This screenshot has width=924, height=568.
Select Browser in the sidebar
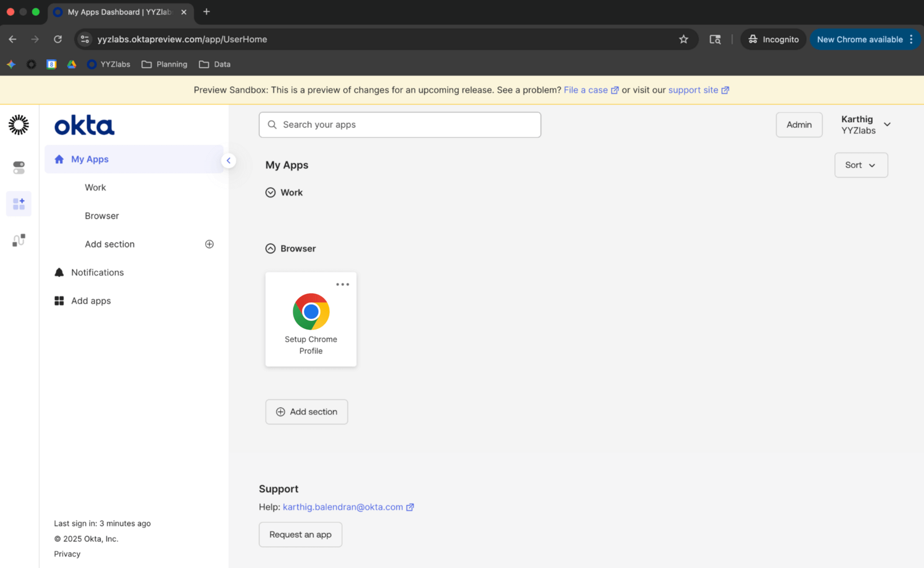102,216
